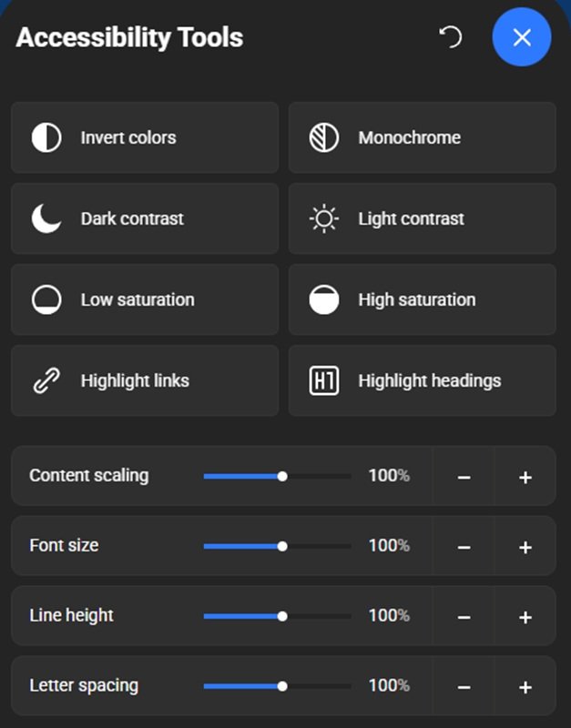
Task: Increase Letter spacing with plus button
Action: [x=525, y=687]
